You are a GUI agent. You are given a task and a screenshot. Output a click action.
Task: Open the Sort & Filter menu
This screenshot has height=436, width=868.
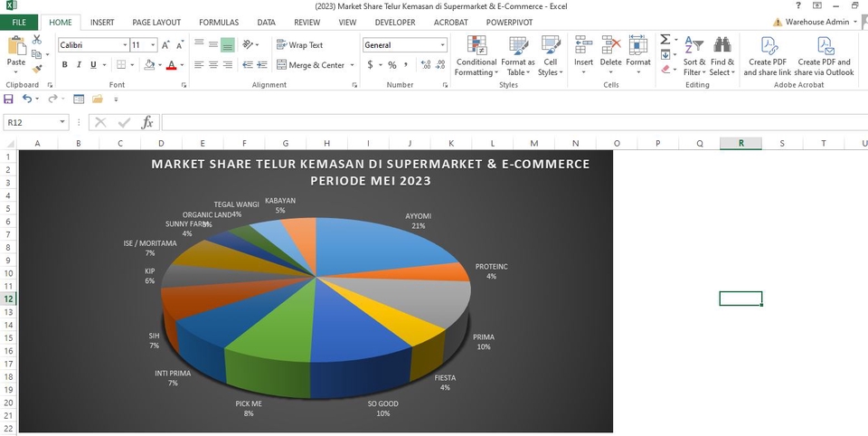click(694, 56)
